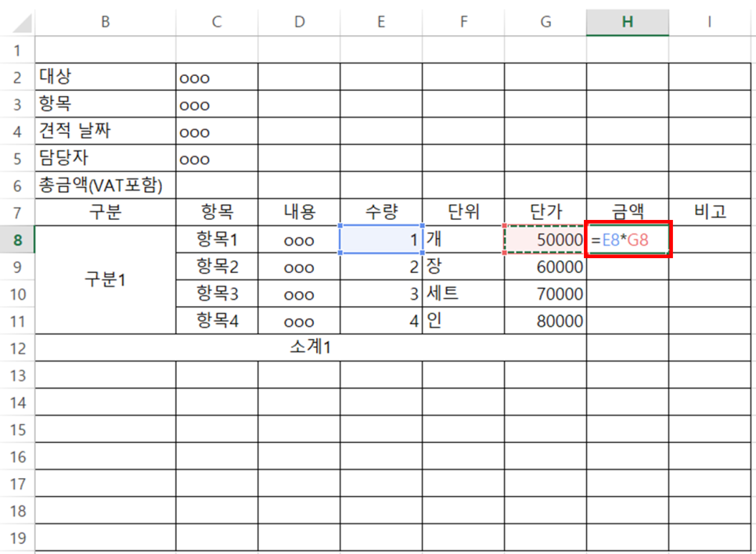Click the cell labeled 견적 날짜
Screen dimensions: 756x554
tap(106, 131)
